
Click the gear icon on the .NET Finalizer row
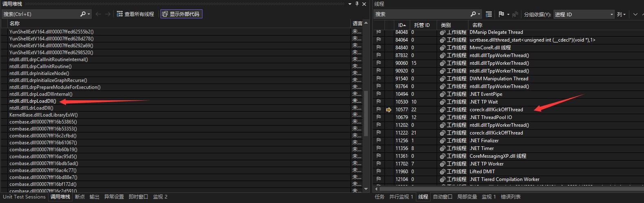(x=442, y=141)
